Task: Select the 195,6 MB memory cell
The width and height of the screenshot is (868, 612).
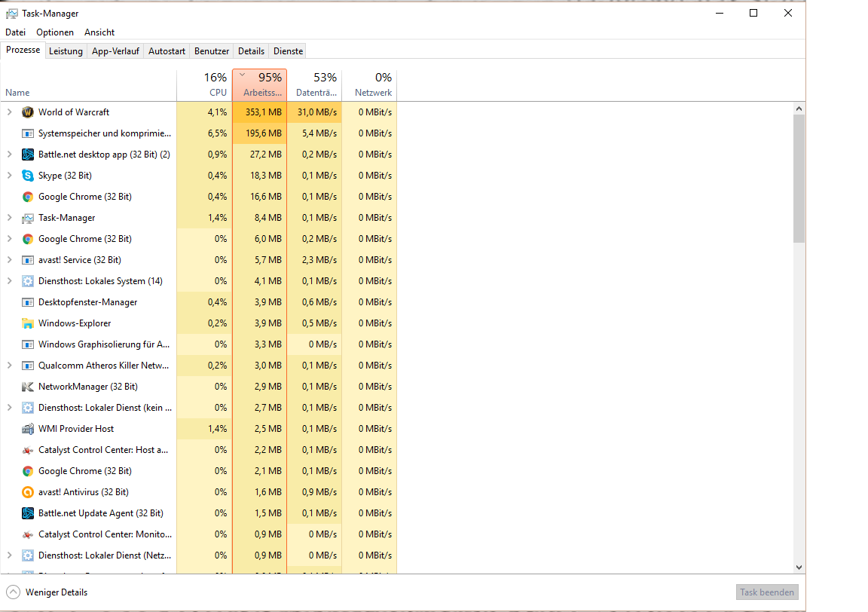Action: [x=260, y=133]
